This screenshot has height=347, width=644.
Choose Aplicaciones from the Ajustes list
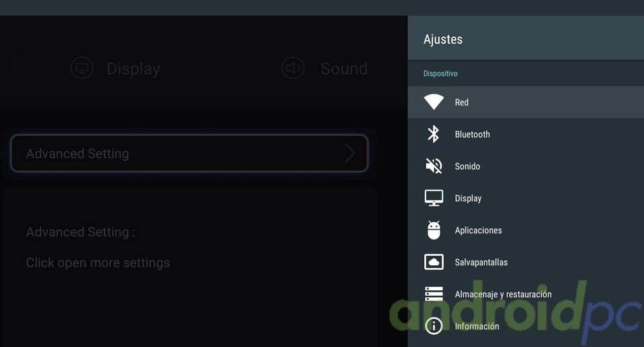pyautogui.click(x=478, y=230)
